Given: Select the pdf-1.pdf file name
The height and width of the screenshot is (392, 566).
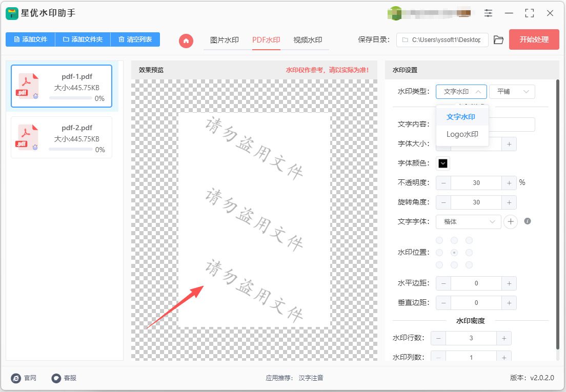Looking at the screenshot, I should click(77, 76).
